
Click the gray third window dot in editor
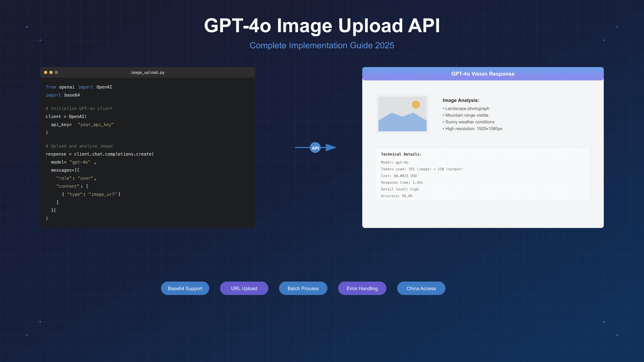pos(56,72)
